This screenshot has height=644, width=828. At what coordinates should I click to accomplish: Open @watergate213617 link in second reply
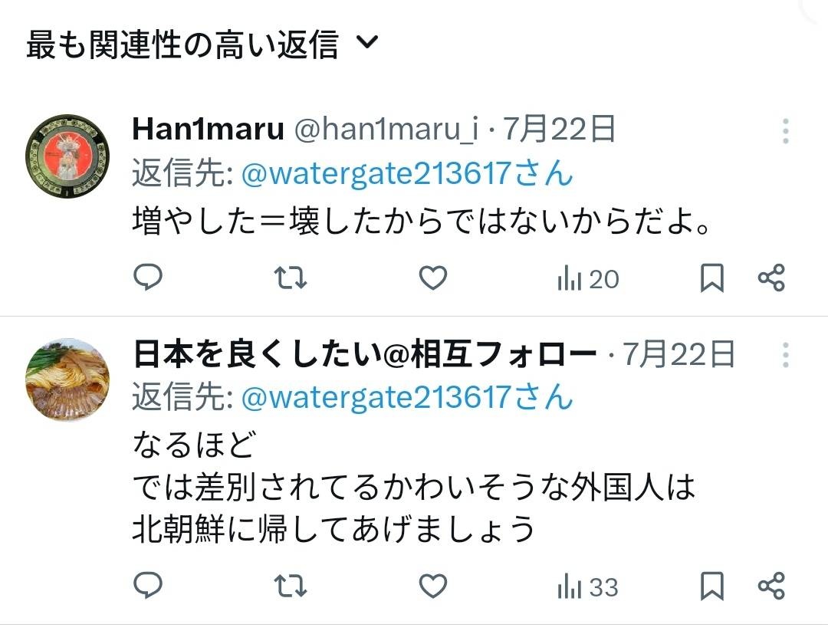406,397
